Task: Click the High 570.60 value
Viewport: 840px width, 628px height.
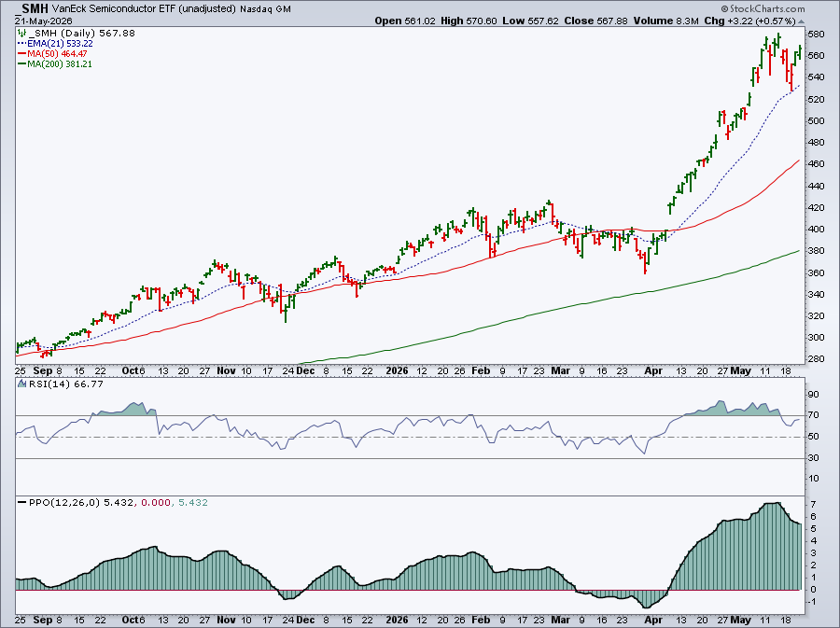Action: [x=469, y=21]
